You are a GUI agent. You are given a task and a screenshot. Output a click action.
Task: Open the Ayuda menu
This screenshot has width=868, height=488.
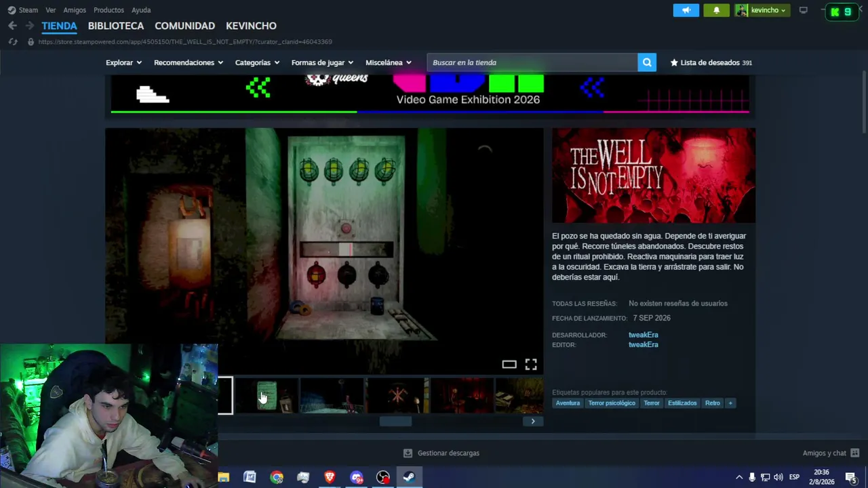(141, 10)
